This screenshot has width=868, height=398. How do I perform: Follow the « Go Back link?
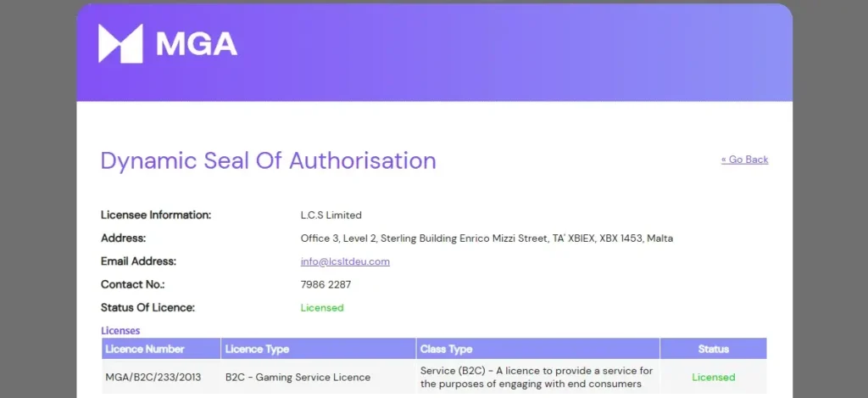pyautogui.click(x=744, y=160)
